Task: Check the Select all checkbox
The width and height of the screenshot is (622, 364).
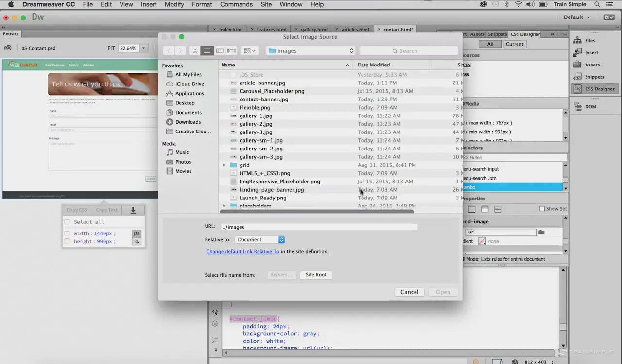Action: point(68,222)
